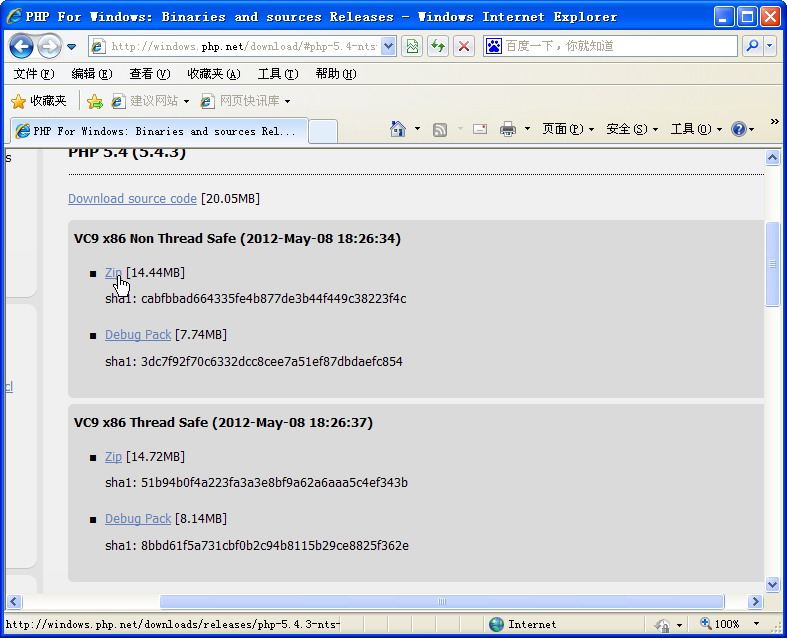
Task: Open the 工具(O) command bar menu
Action: pyautogui.click(x=697, y=129)
